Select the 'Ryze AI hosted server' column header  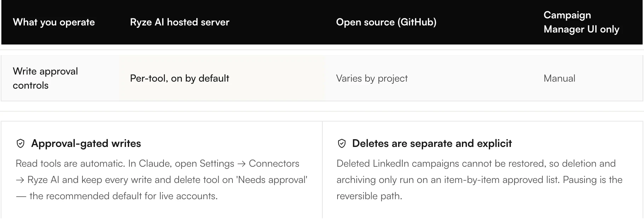pyautogui.click(x=180, y=22)
